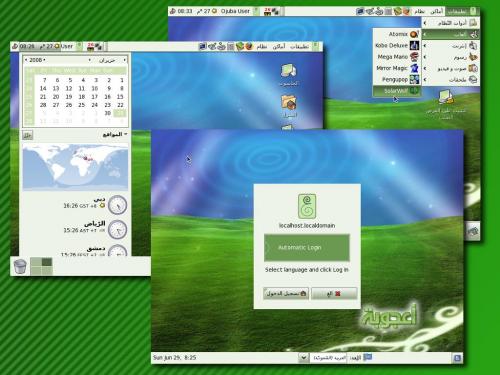Click the Dubai (دبي) clock face

coord(118,205)
